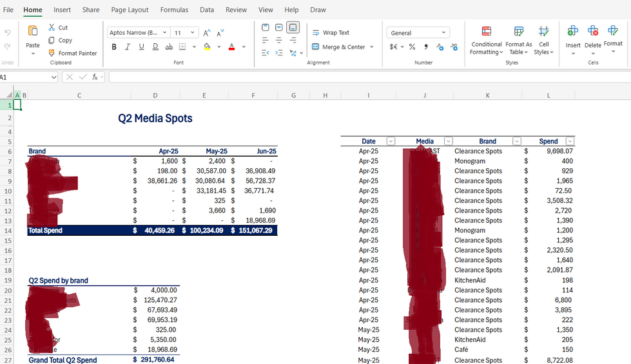Switch to the Draw tab

(x=318, y=10)
